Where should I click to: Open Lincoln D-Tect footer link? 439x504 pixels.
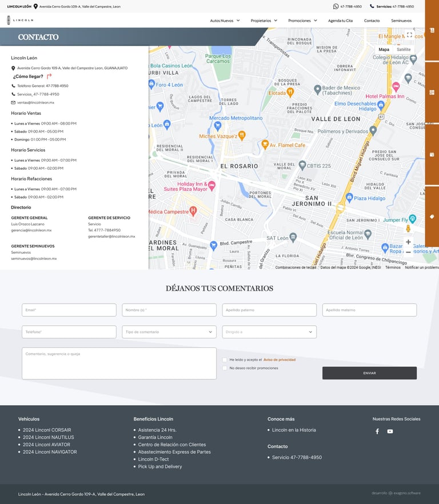[x=153, y=459]
